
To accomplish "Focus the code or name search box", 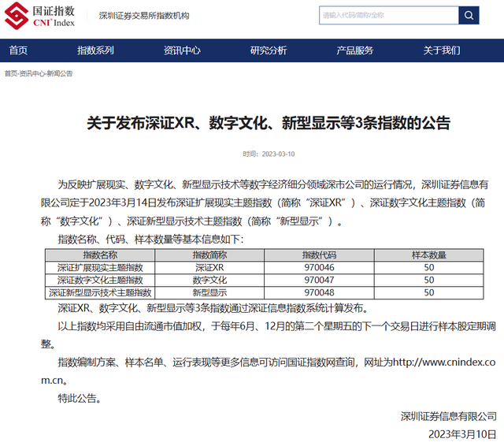I will click(387, 15).
